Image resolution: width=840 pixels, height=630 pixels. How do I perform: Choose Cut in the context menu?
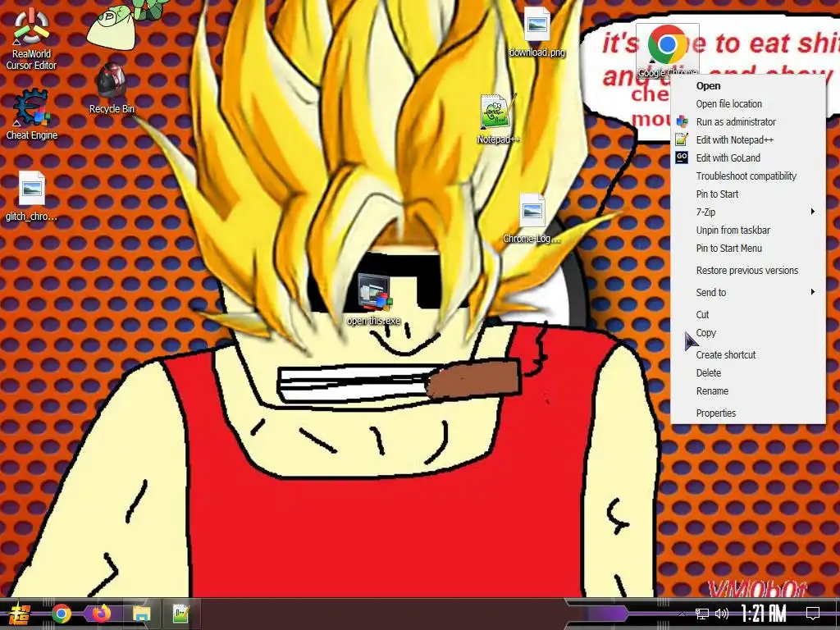coord(748,314)
